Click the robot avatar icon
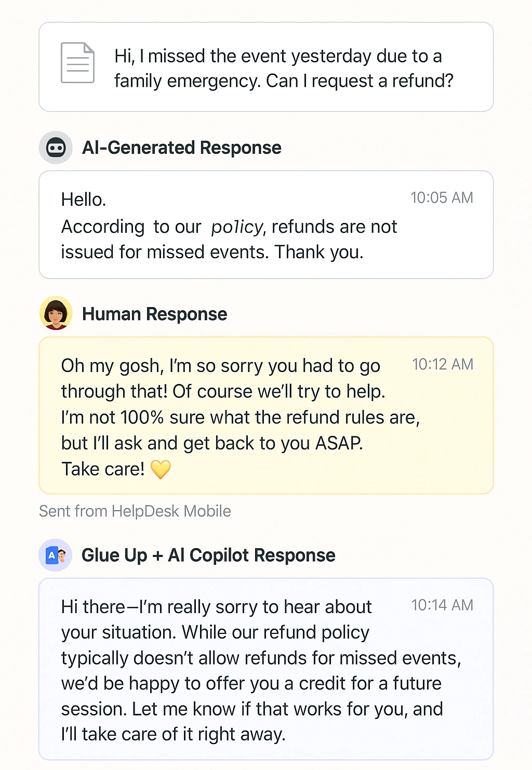The image size is (532, 770). 56,148
